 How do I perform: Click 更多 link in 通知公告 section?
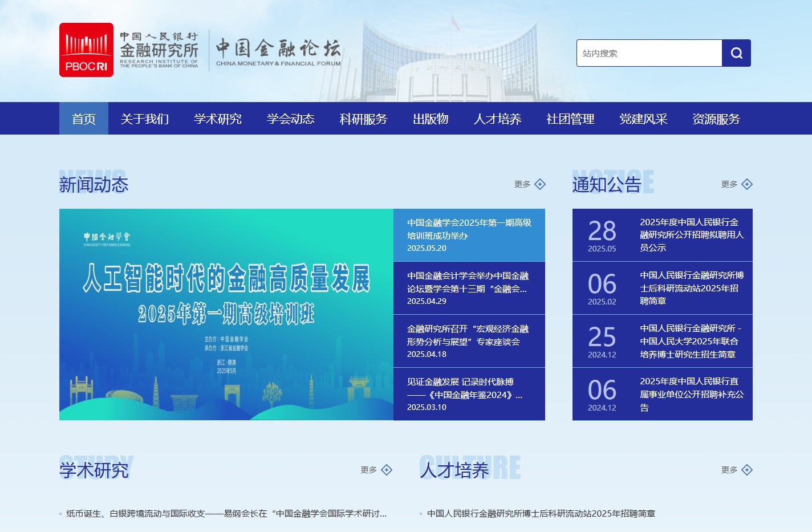(x=729, y=184)
